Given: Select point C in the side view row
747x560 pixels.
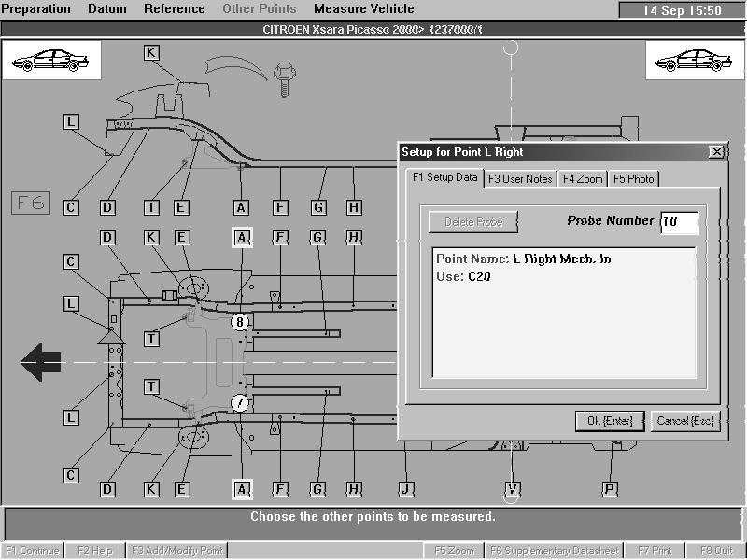Looking at the screenshot, I should pos(71,207).
